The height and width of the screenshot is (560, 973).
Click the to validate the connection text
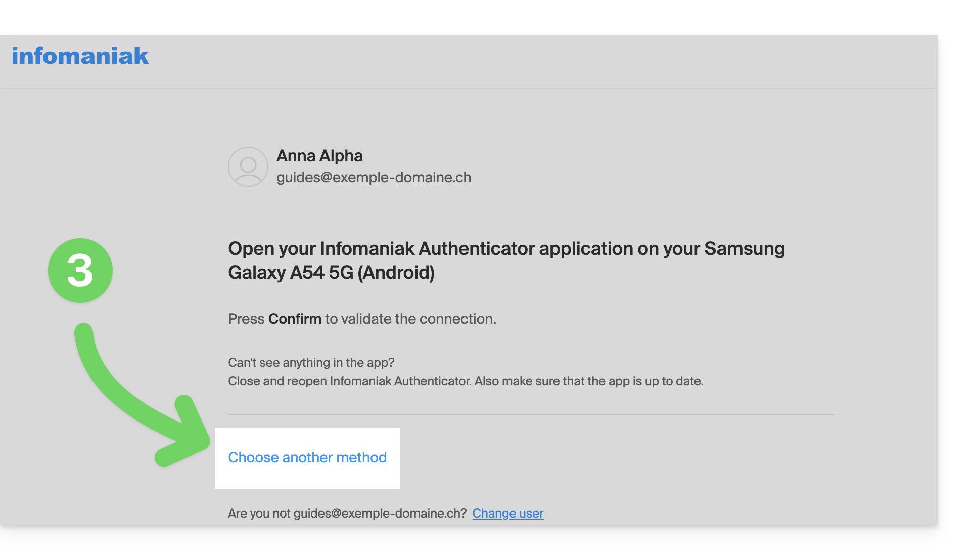coord(410,319)
